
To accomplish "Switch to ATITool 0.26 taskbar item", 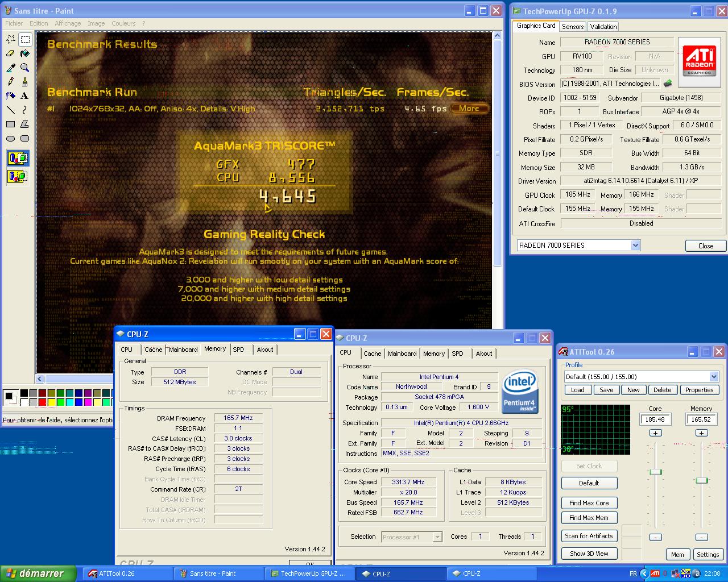I will pyautogui.click(x=128, y=573).
